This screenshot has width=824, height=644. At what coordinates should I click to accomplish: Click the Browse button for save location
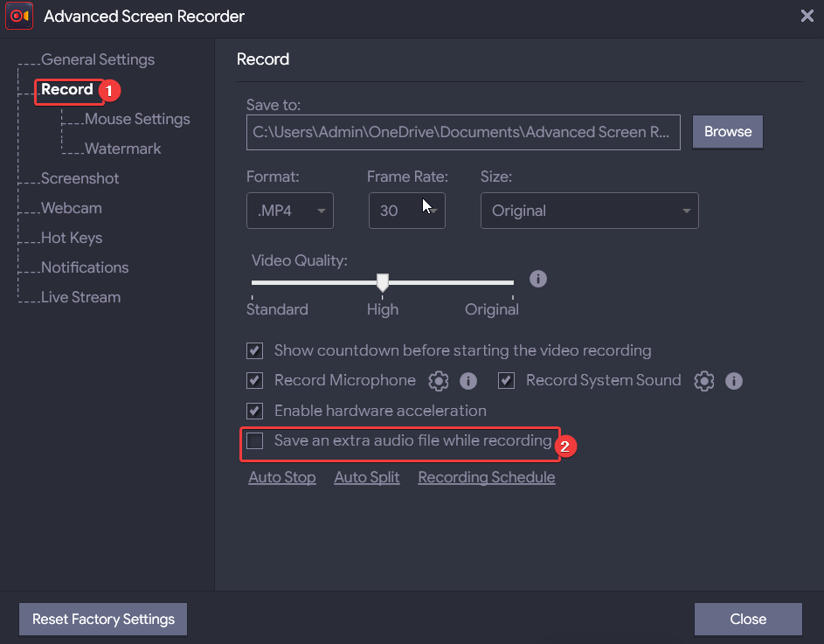[727, 132]
